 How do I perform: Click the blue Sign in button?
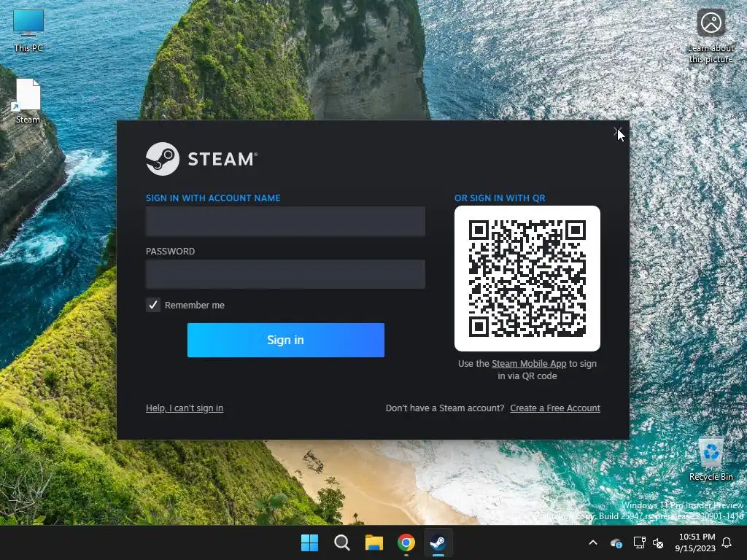[286, 340]
